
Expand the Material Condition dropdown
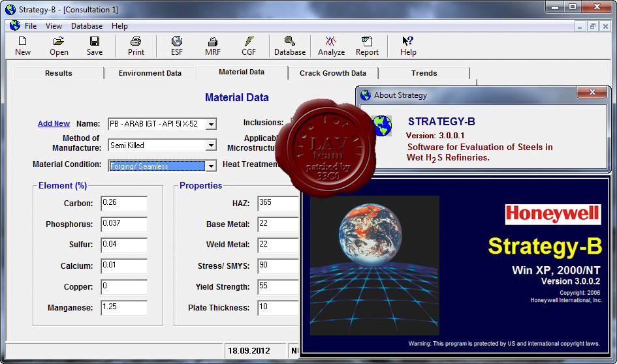coord(211,166)
